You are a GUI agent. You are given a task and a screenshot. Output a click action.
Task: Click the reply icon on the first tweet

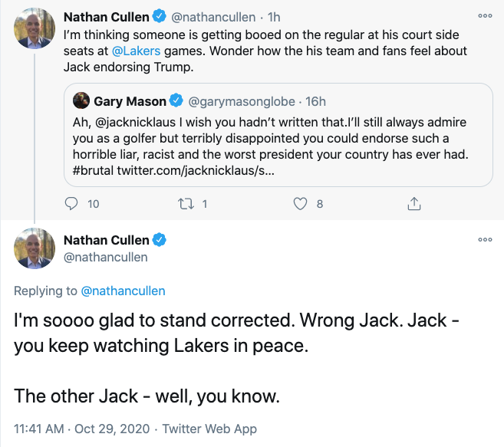pyautogui.click(x=72, y=203)
